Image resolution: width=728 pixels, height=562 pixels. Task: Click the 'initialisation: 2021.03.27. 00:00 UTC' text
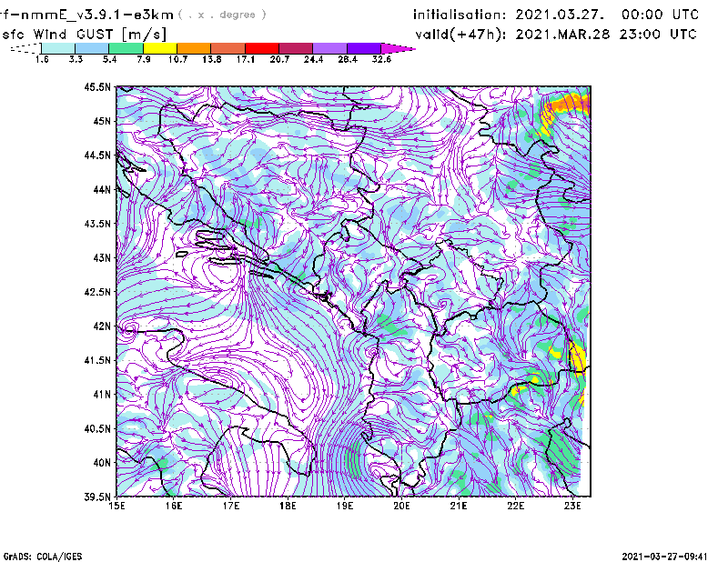(556, 15)
